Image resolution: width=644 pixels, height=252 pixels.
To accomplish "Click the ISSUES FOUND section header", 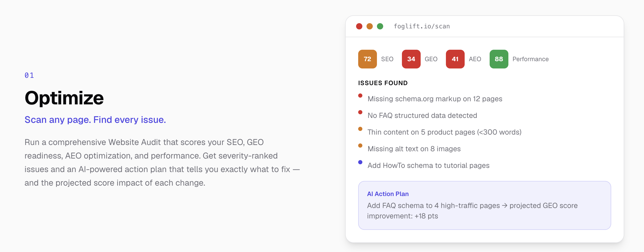I will [383, 83].
